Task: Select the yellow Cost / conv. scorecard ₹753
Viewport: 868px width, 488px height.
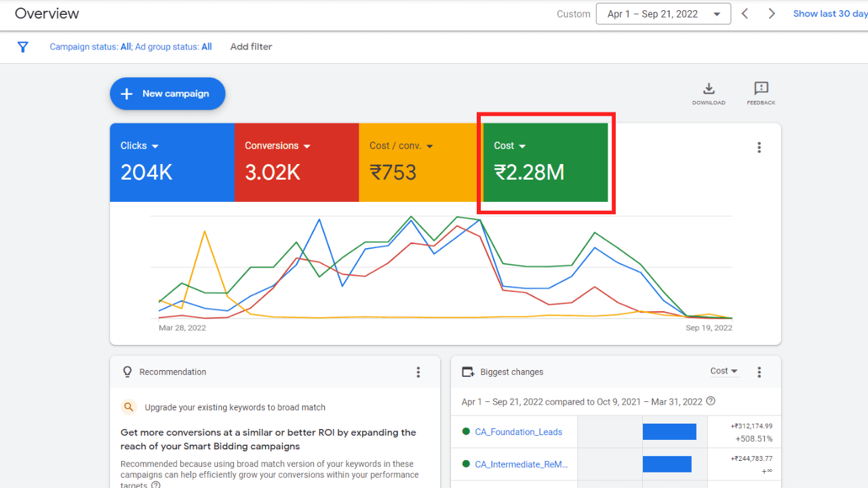Action: [393, 172]
